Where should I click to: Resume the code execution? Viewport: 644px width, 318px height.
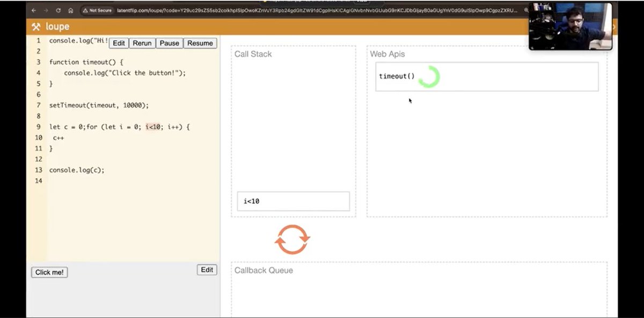(x=200, y=43)
